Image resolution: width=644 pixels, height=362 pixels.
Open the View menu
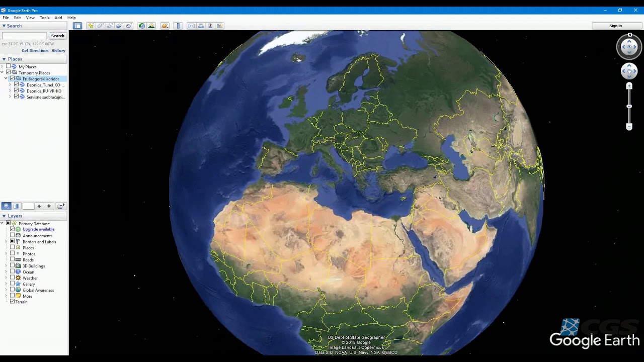(x=30, y=18)
